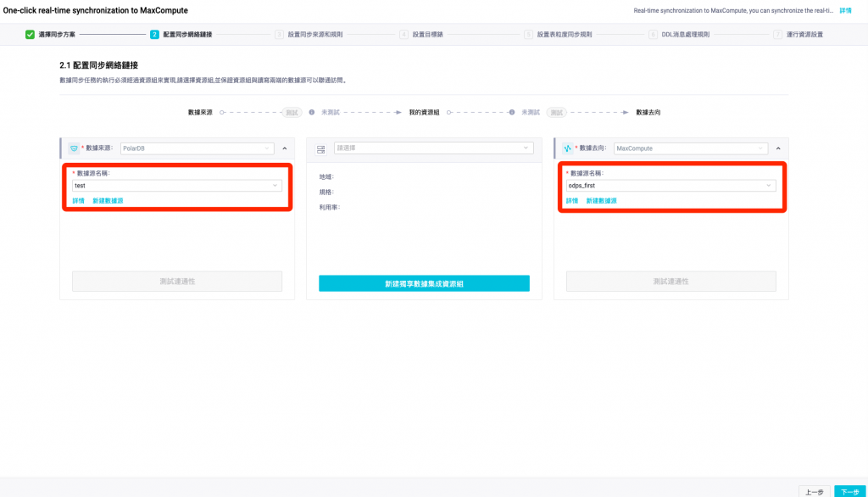Click the green checkmark step 1 icon
The height and width of the screenshot is (497, 868).
[30, 35]
